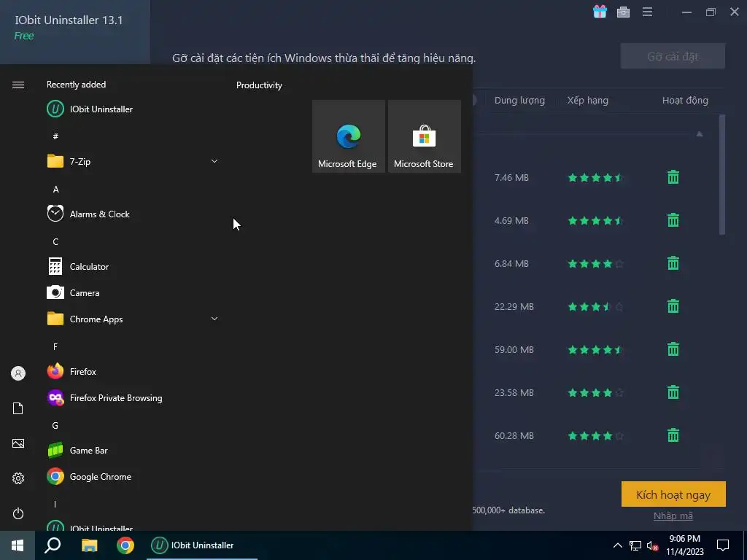Image resolution: width=747 pixels, height=560 pixels.
Task: Open File Explorer from the taskbar
Action: pyautogui.click(x=89, y=545)
